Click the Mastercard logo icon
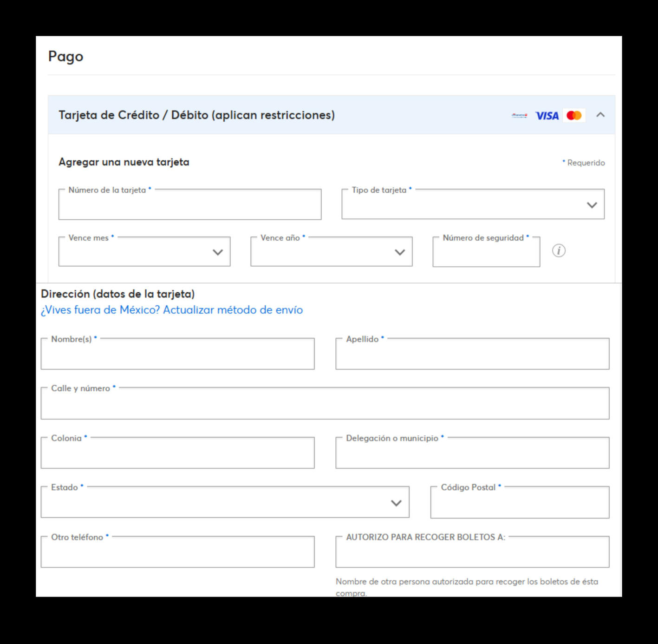This screenshot has width=658, height=644. pyautogui.click(x=574, y=115)
